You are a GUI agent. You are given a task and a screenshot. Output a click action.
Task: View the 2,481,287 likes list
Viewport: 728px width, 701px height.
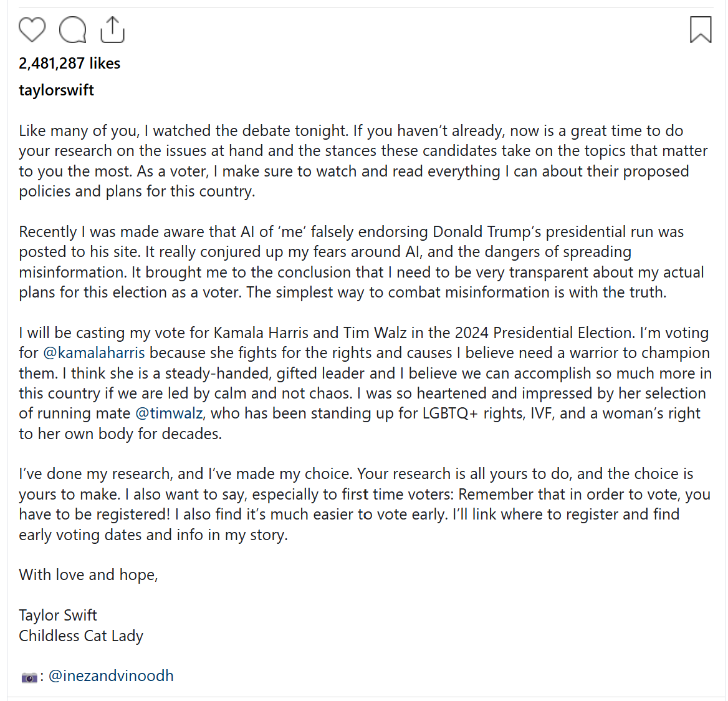69,64
